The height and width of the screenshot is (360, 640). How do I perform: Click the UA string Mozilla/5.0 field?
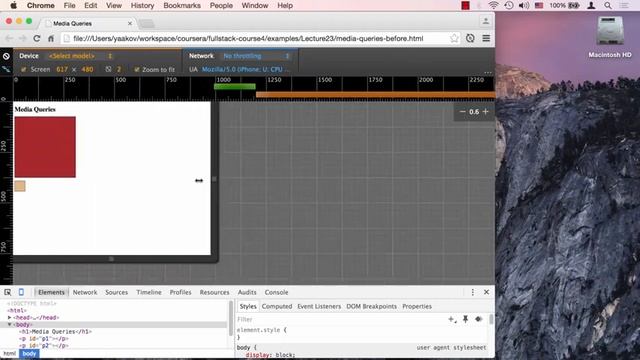click(x=245, y=69)
